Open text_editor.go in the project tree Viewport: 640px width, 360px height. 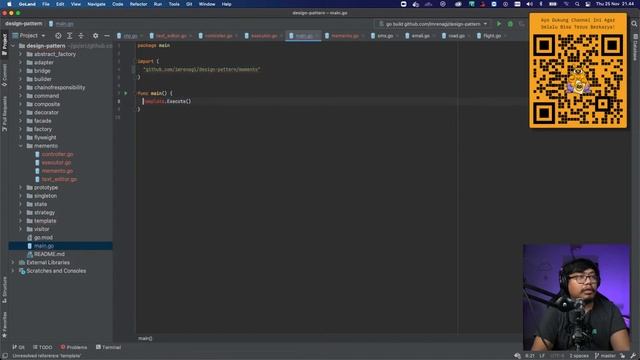click(59, 179)
